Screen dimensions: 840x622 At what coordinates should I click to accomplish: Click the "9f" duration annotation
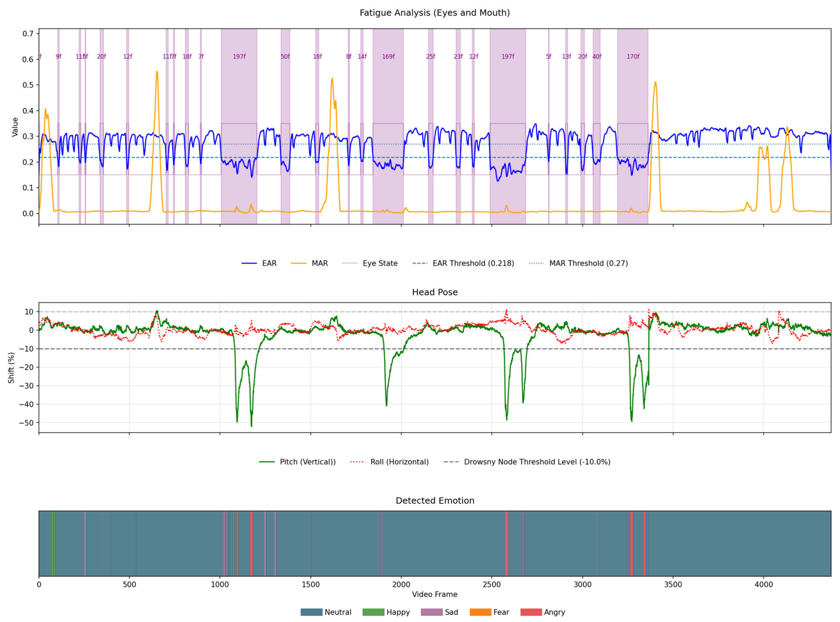[x=58, y=57]
